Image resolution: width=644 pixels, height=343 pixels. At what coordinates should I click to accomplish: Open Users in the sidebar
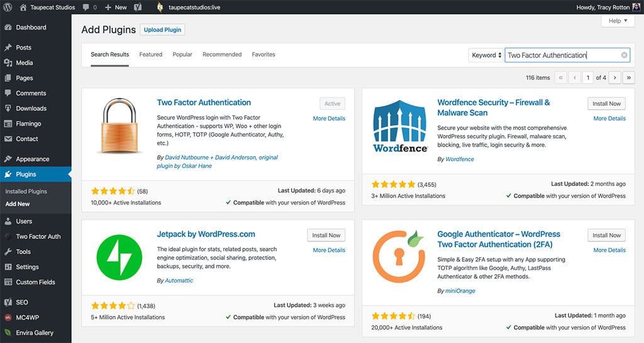36,222
